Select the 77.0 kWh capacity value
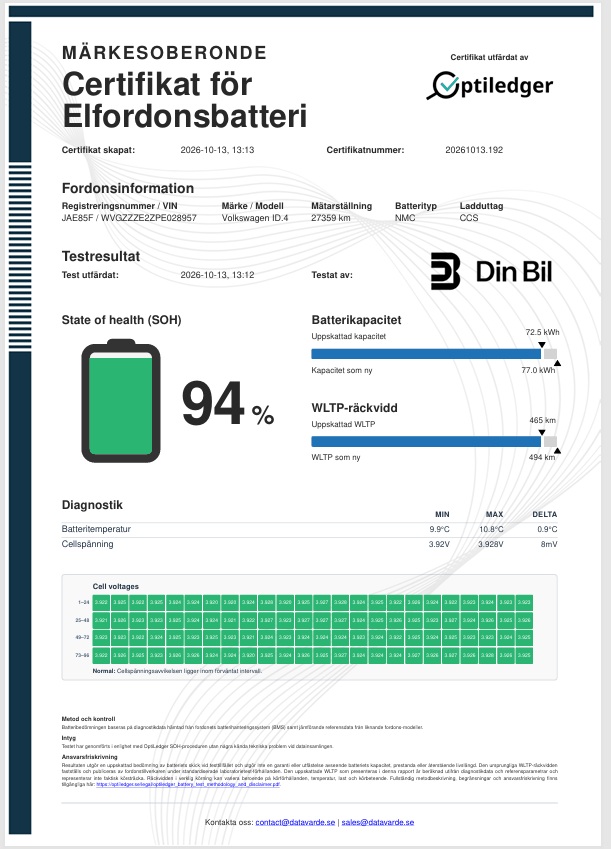The image size is (611, 849). coord(538,370)
